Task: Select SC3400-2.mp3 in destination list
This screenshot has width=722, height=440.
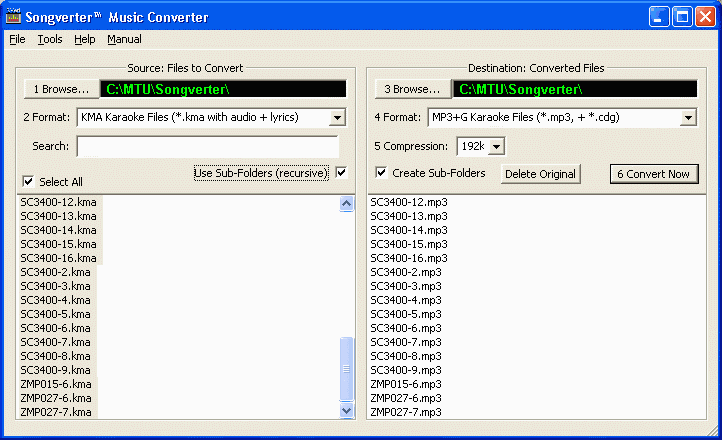Action: point(406,272)
